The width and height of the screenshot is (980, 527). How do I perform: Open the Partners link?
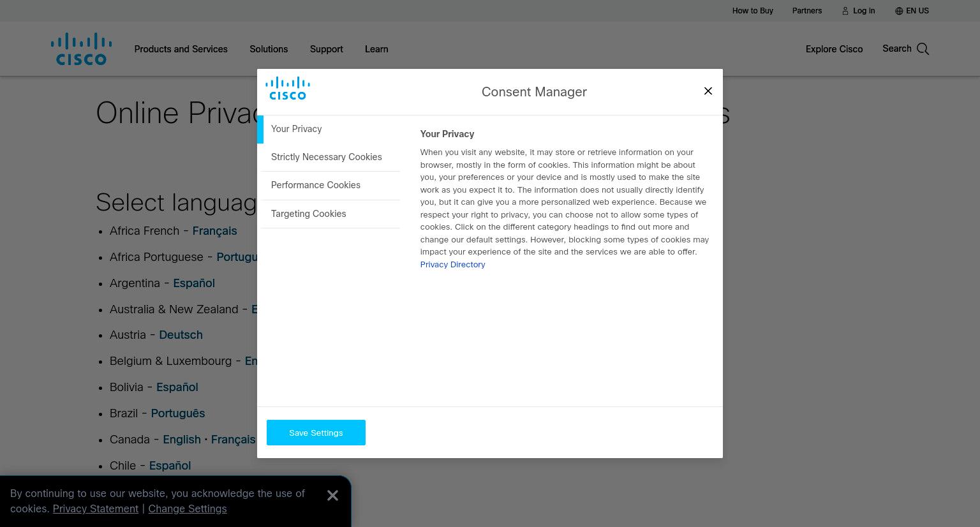pos(806,11)
